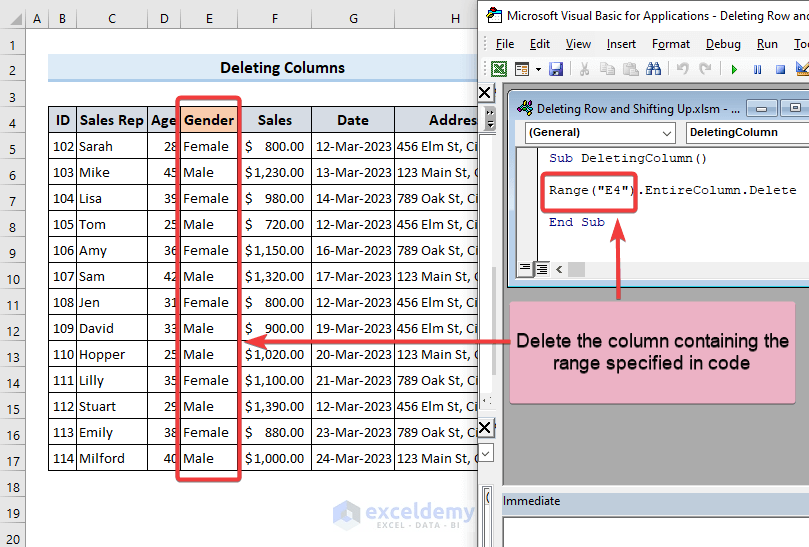The width and height of the screenshot is (809, 547).
Task: Click the ID cell 109
Action: point(62,329)
